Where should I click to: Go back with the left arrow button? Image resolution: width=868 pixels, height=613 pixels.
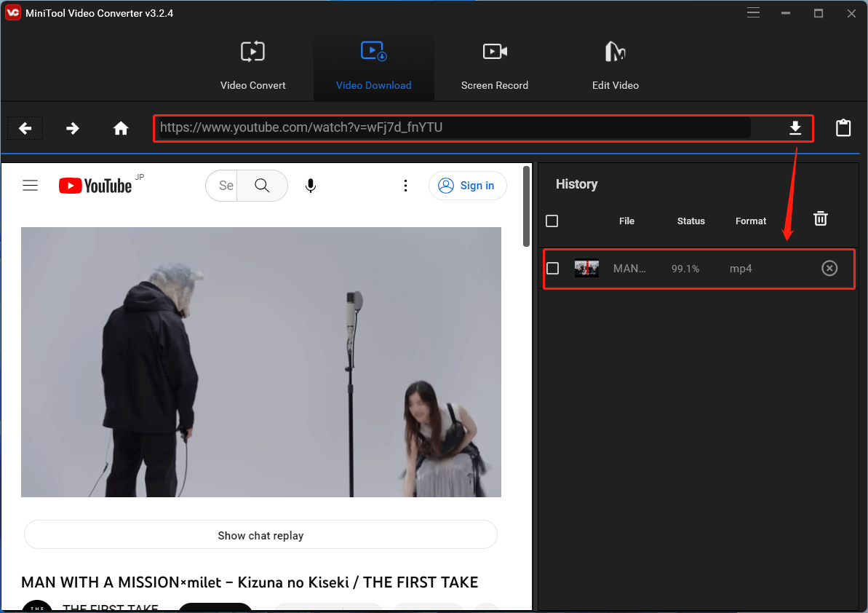pos(25,128)
